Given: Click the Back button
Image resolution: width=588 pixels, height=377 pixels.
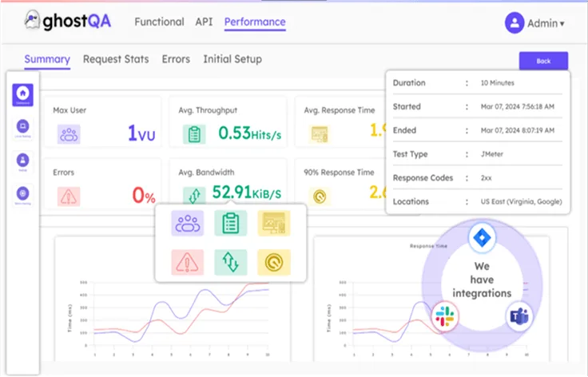Looking at the screenshot, I should (543, 61).
